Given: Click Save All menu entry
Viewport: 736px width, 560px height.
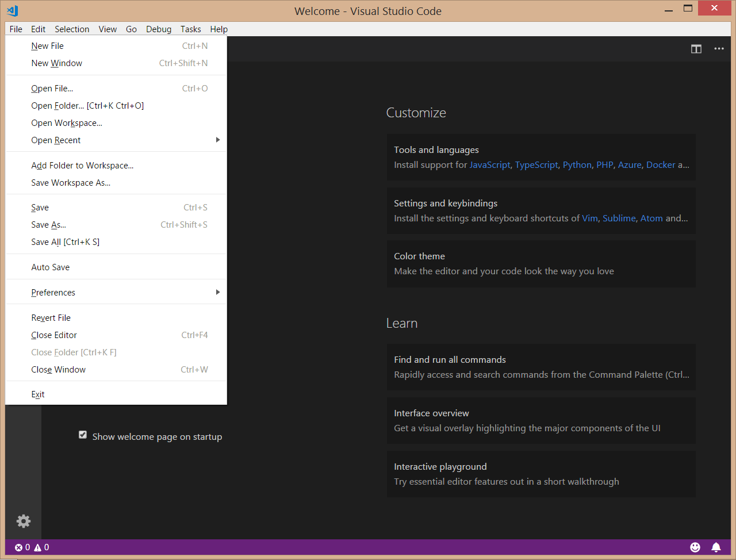Looking at the screenshot, I should pyautogui.click(x=116, y=242).
